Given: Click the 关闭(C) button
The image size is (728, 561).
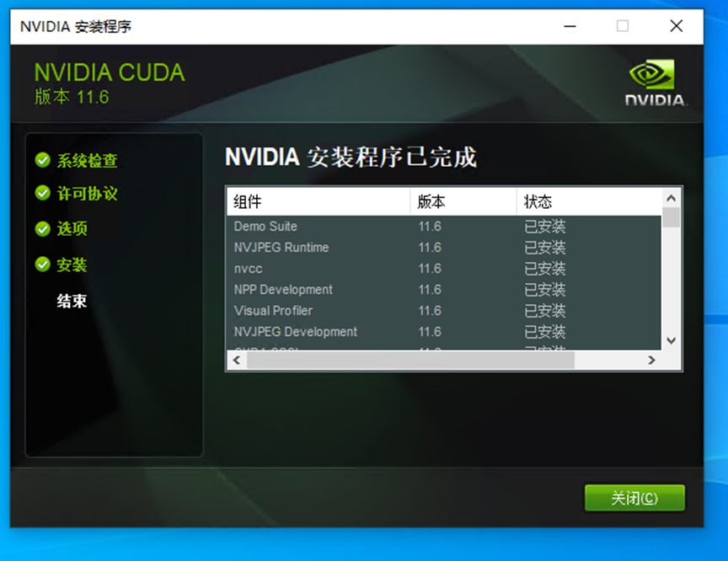Looking at the screenshot, I should [x=634, y=498].
